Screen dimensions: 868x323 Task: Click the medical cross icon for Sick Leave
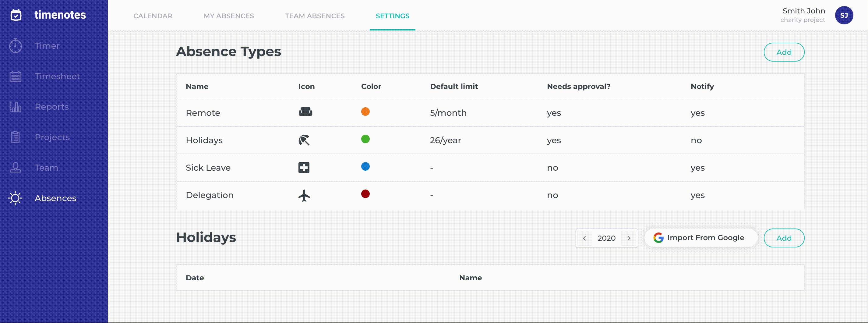point(304,168)
